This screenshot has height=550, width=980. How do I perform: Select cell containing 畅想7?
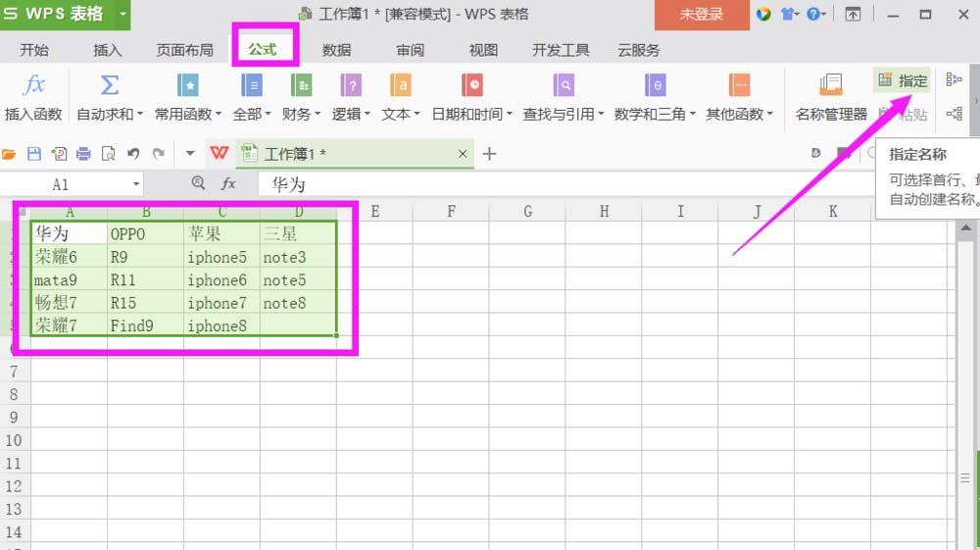click(69, 303)
